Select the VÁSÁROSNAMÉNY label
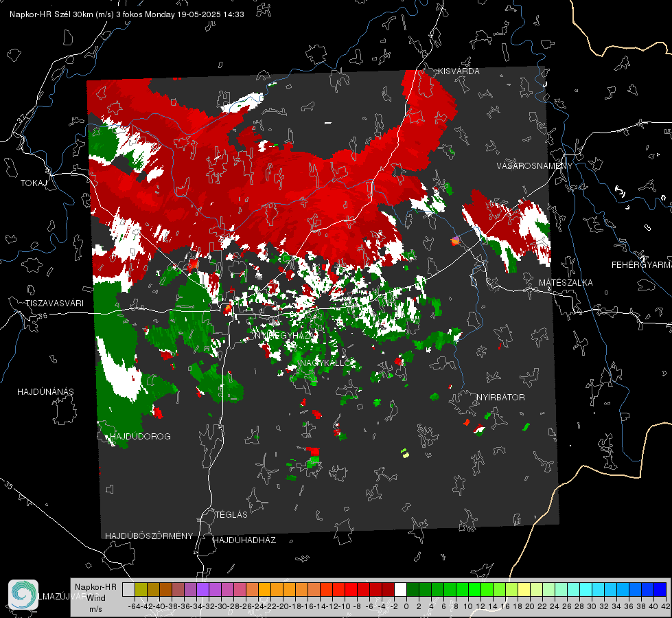This screenshot has height=618, width=672. coord(535,165)
